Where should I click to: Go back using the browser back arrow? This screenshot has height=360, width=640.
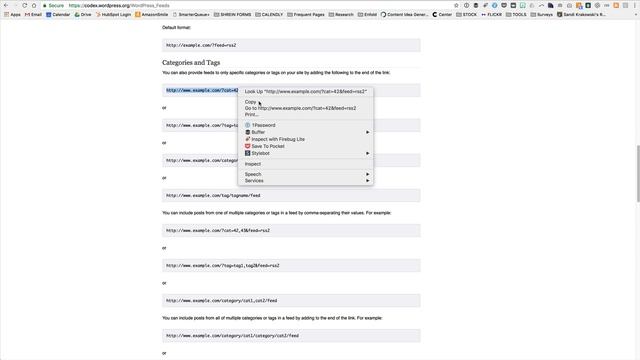point(6,5)
